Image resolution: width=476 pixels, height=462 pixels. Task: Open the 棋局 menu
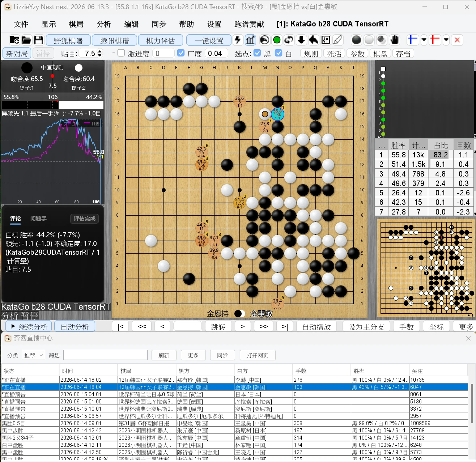[x=76, y=24]
